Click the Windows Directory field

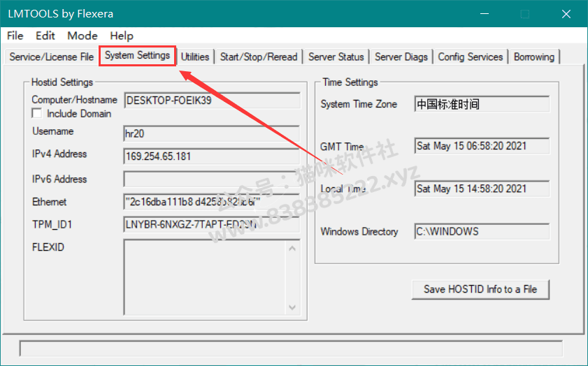click(x=482, y=231)
